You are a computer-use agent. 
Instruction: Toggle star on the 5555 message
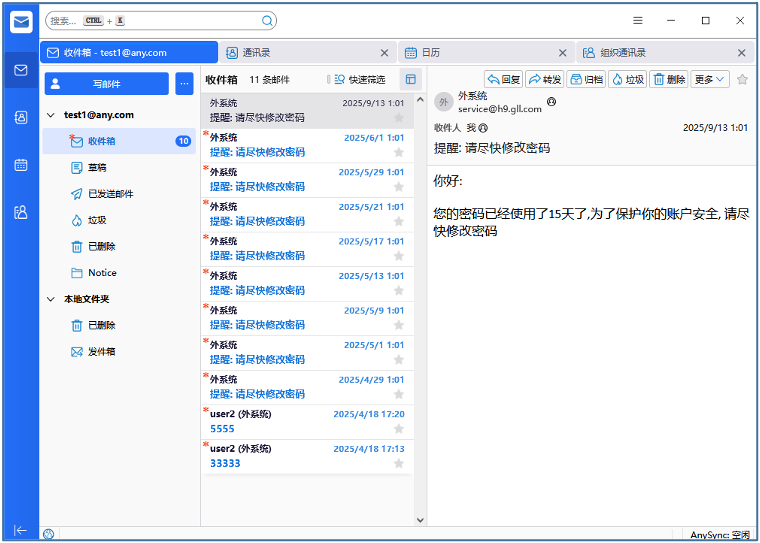coord(399,428)
